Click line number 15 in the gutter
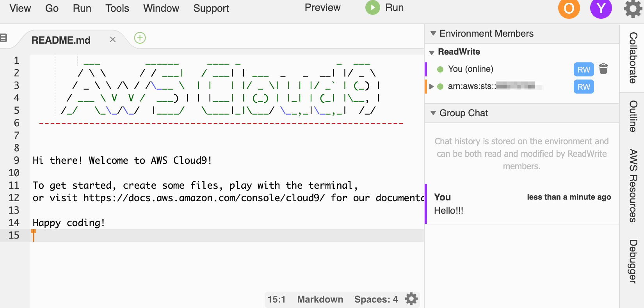 14,235
